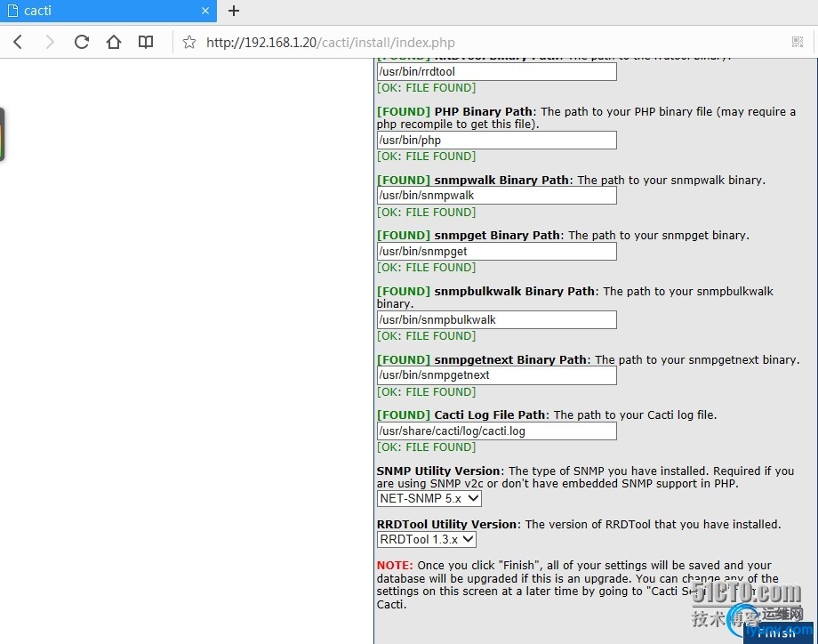
Task: Reload the page with the refresh icon
Action: 82,42
